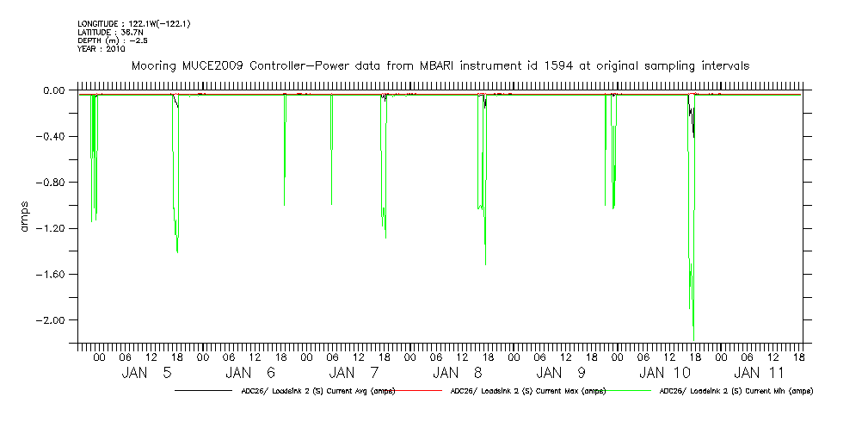
Task: Click the black line sample beside Current Avg
Action: (x=202, y=391)
